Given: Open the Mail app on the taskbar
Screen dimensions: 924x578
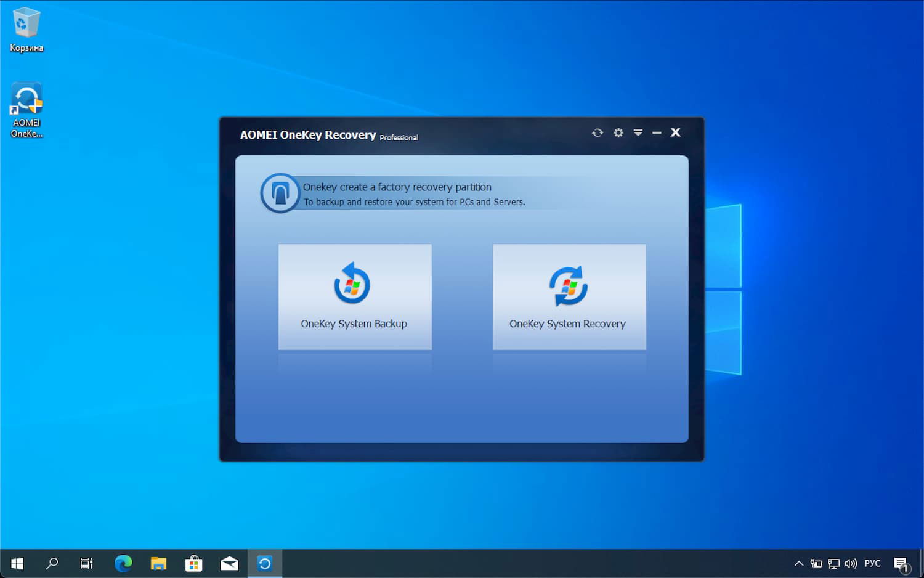Looking at the screenshot, I should (229, 563).
